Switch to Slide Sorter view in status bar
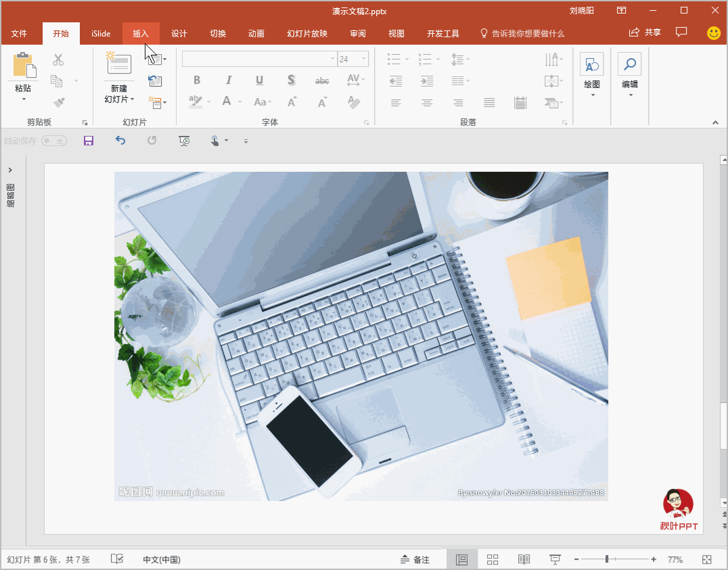 [493, 559]
